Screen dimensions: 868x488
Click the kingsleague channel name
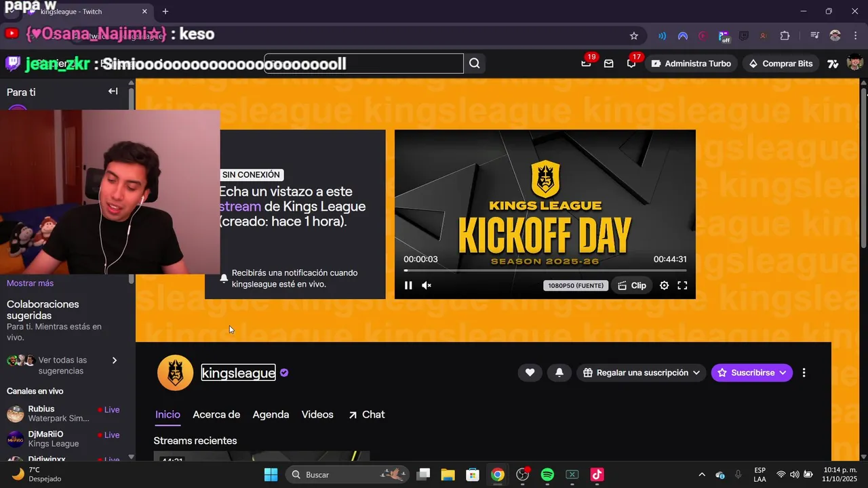click(239, 373)
